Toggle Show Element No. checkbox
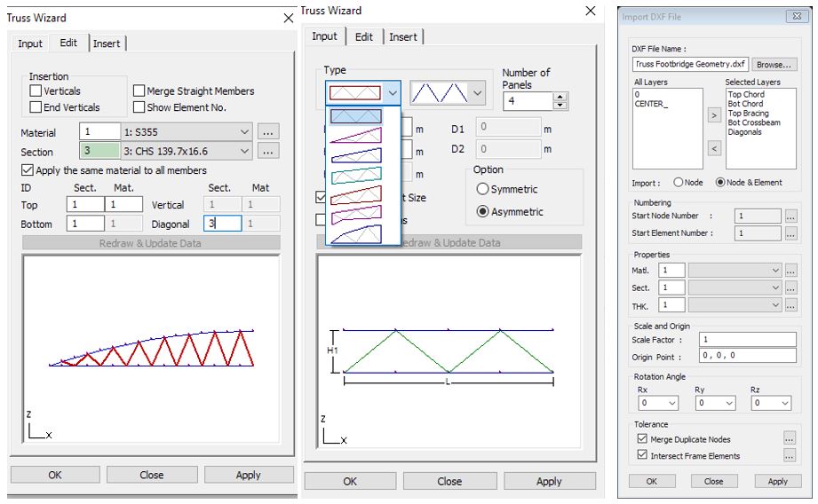818x504 pixels. tap(139, 106)
